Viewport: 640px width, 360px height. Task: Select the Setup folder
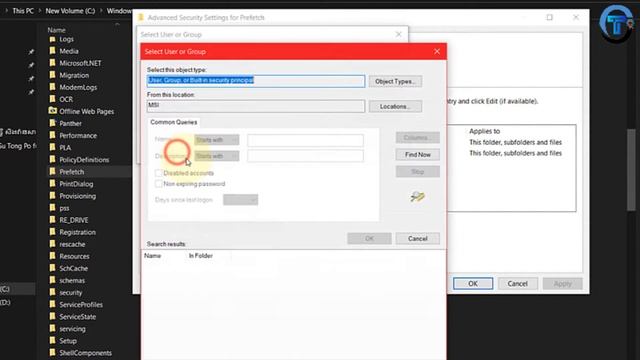coord(68,341)
